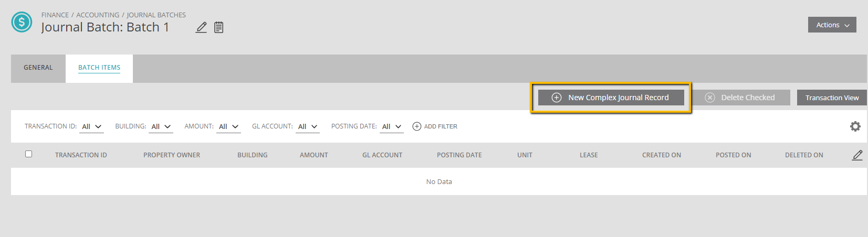Viewport: 868px width, 237px height.
Task: Open the Amount filter dropdown
Action: click(228, 127)
